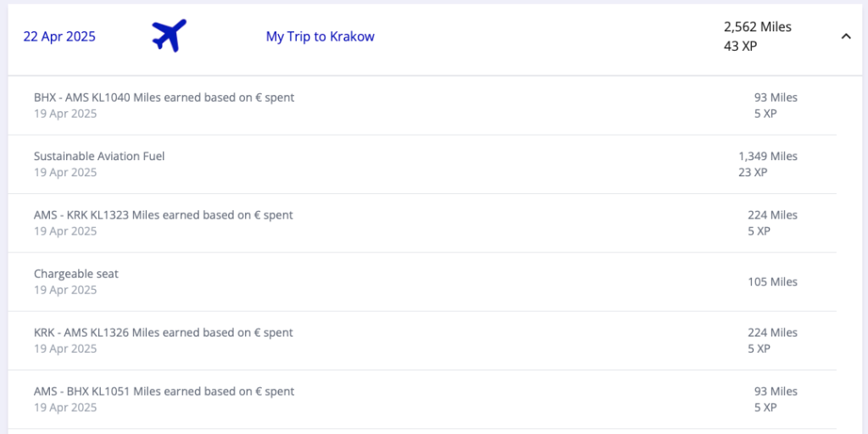Click the 1,349 Miles amount
The image size is (868, 434).
pyautogui.click(x=767, y=156)
